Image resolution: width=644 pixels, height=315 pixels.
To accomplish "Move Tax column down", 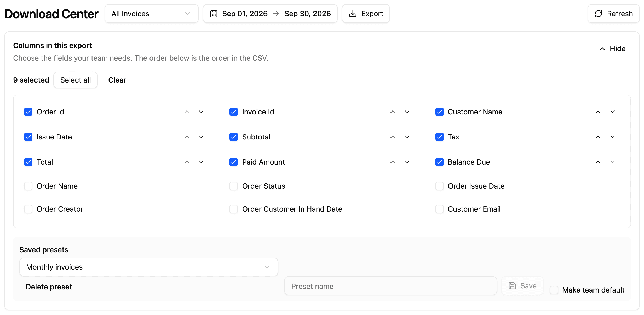I will coord(613,137).
